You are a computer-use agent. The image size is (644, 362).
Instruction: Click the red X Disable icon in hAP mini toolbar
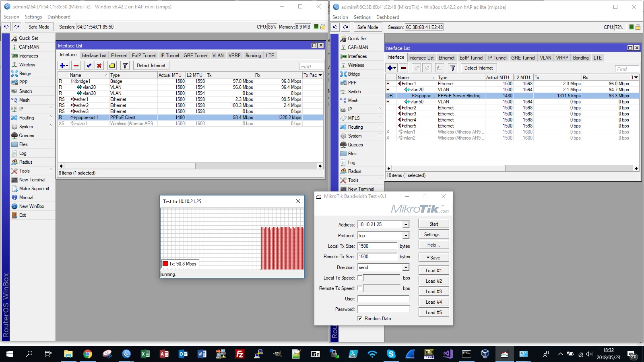pos(99,66)
